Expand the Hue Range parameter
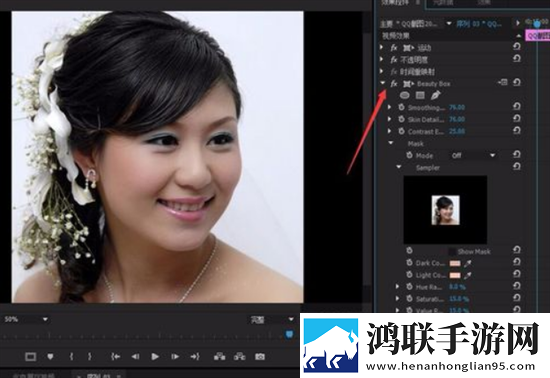Viewport: 550px width, 378px height. pos(397,286)
